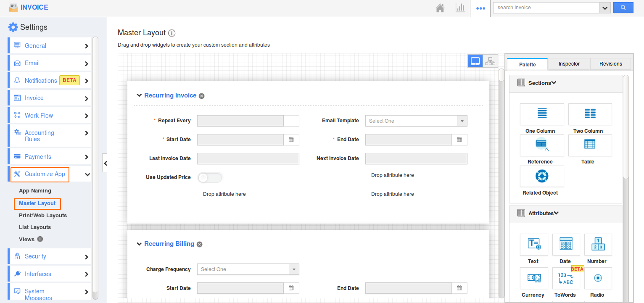Open calendar for Recurring Billing End Date

pyautogui.click(x=459, y=288)
